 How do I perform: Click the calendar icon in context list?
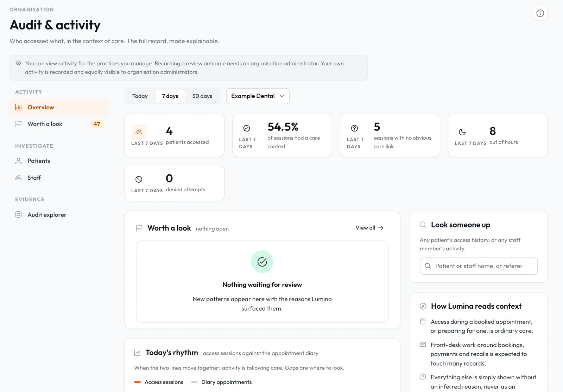point(423,321)
